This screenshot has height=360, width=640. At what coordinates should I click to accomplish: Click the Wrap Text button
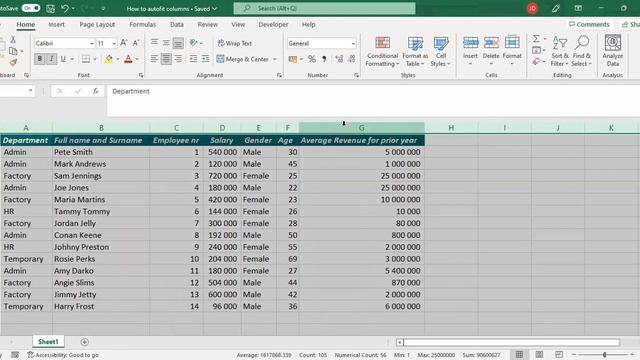(x=235, y=43)
